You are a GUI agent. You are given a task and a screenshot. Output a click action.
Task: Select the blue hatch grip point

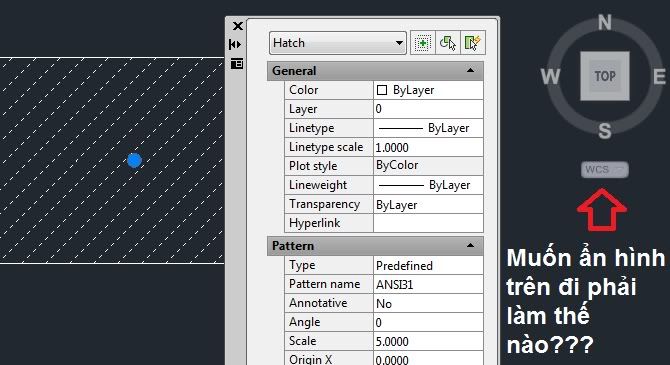(134, 160)
